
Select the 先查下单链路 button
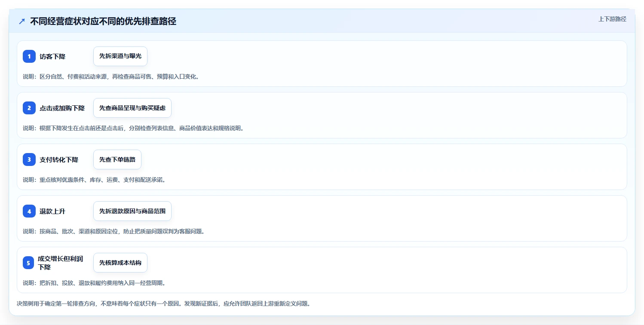pyautogui.click(x=117, y=159)
